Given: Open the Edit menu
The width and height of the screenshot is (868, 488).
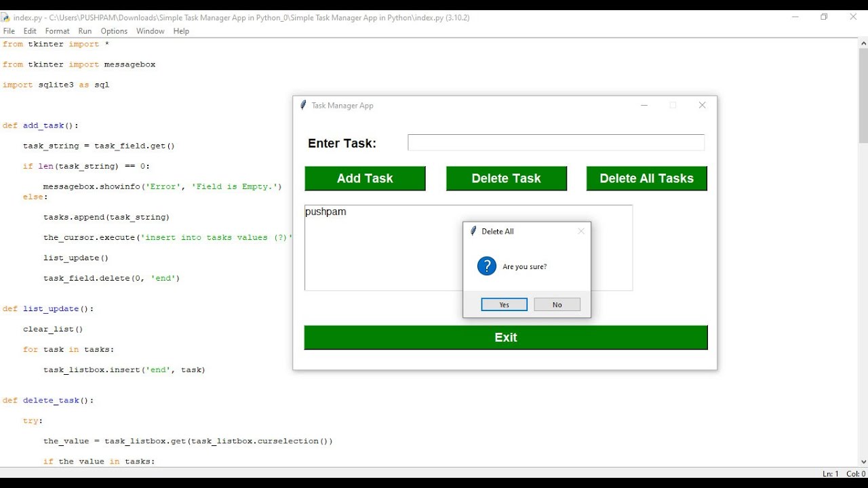Looking at the screenshot, I should tap(30, 31).
